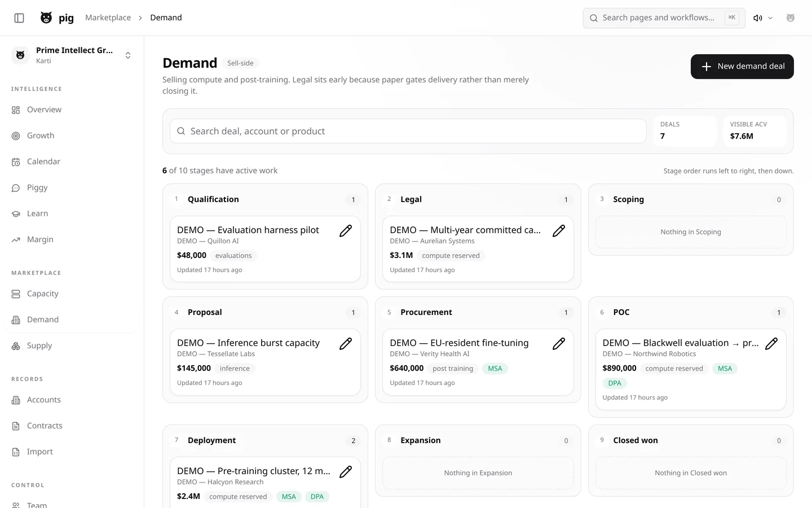812x508 pixels.
Task: Select the Contracts sidebar label
Action: point(45,426)
